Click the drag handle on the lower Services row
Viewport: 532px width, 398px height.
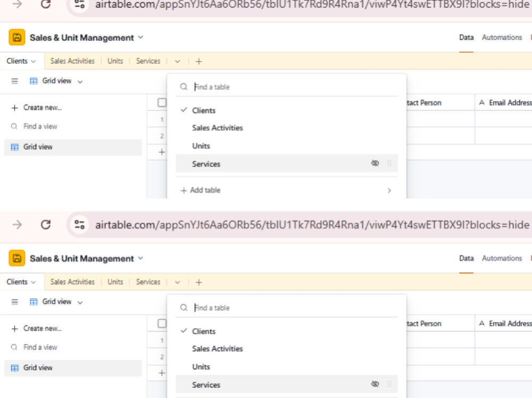click(x=389, y=384)
